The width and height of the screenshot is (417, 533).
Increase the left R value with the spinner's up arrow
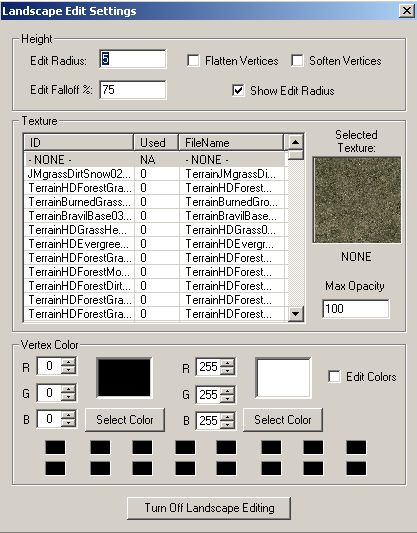tap(69, 362)
